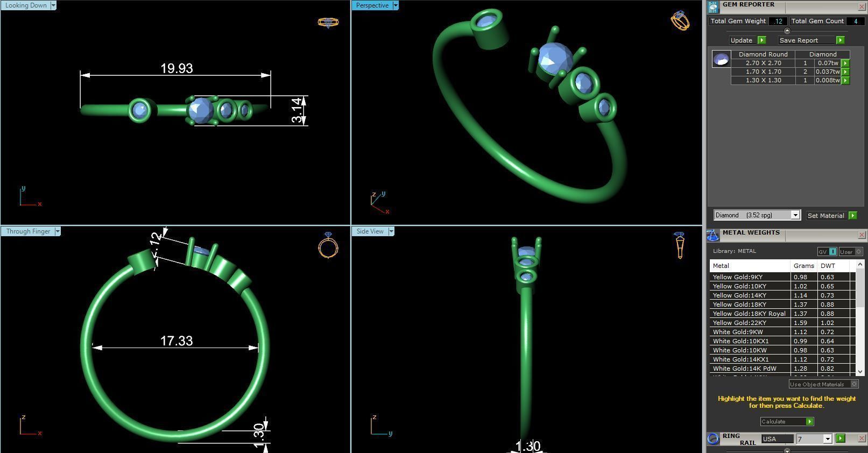This screenshot has width=868, height=453.
Task: Toggle Use Object Materials option
Action: tap(823, 384)
